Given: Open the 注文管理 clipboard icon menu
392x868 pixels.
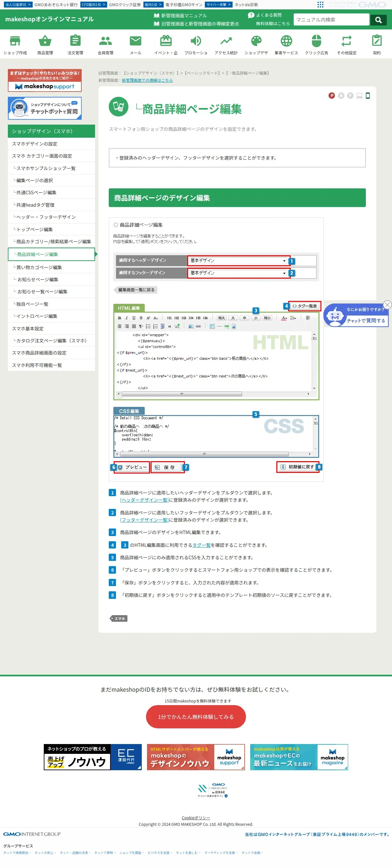Looking at the screenshot, I should pyautogui.click(x=75, y=44).
